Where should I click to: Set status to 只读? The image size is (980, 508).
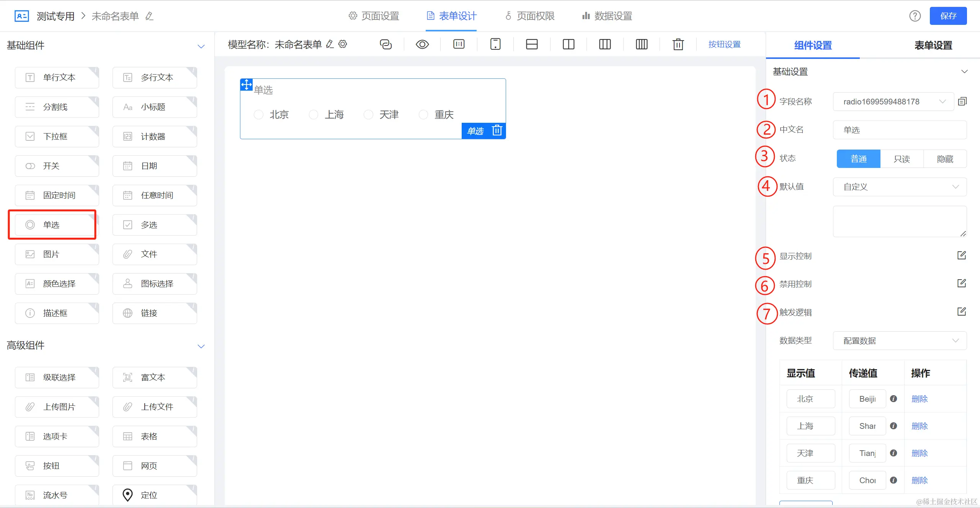coord(902,159)
